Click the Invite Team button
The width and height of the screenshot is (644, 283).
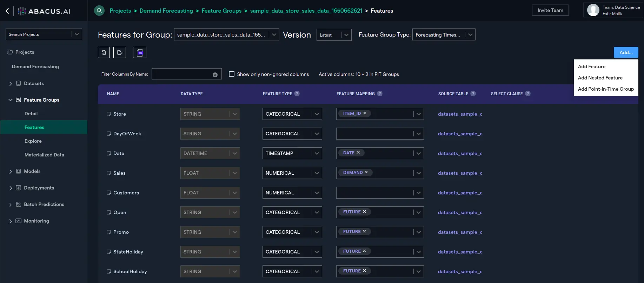[550, 10]
